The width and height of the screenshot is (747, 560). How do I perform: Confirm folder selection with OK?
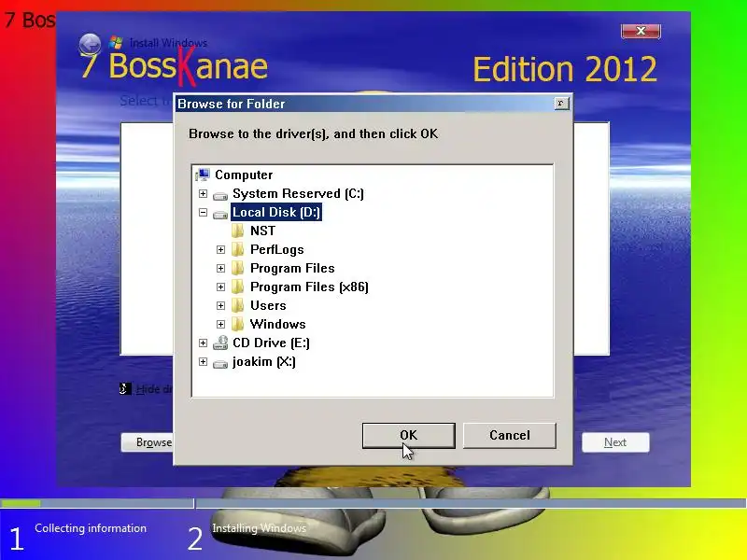coord(408,435)
